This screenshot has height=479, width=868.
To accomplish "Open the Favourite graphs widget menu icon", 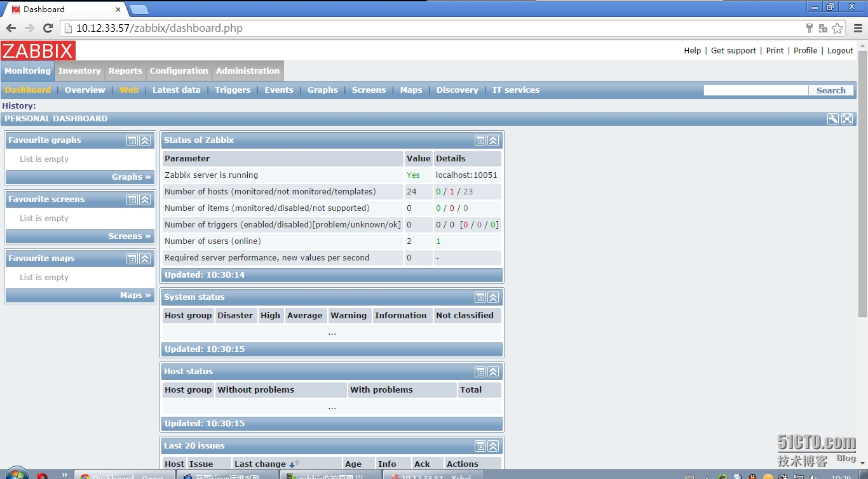I will [132, 140].
